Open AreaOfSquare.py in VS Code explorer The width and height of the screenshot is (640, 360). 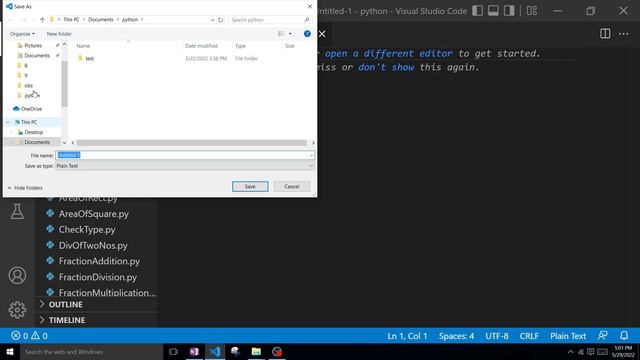[x=93, y=214]
